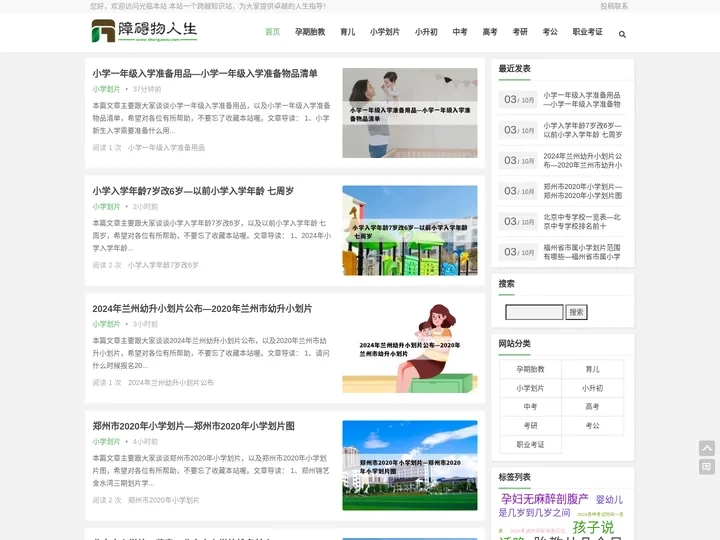
Task: Open recent post 2024年兰州幼升小划片公 in sidebar
Action: point(583,160)
